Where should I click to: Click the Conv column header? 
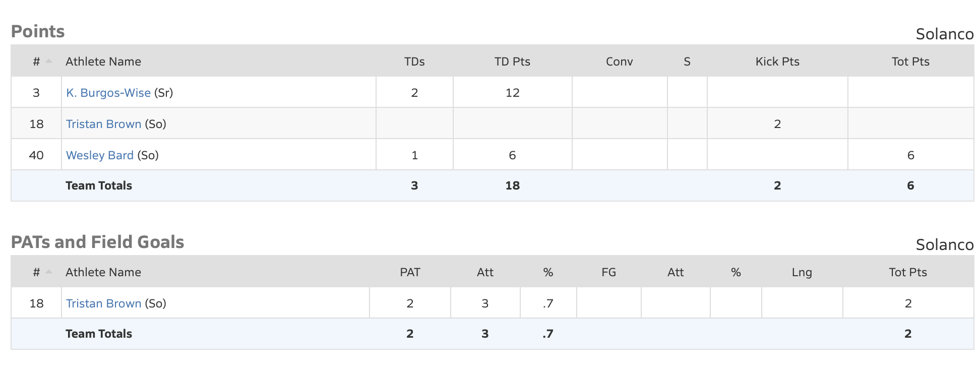click(619, 61)
